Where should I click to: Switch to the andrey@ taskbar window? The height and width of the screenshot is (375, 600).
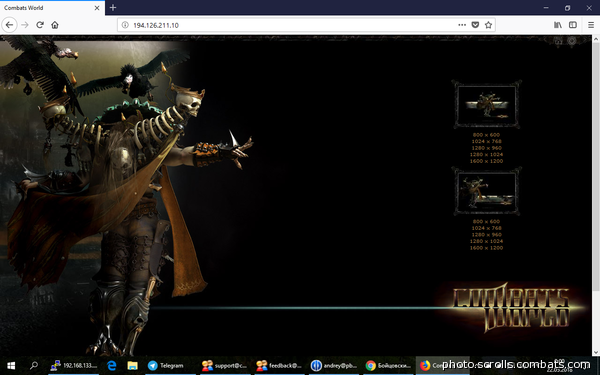tap(334, 366)
